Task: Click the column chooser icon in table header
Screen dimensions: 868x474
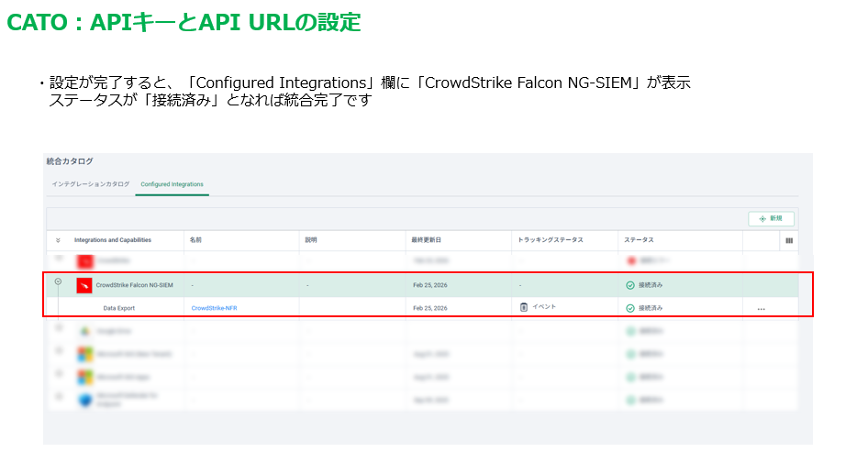Action: pos(788,240)
